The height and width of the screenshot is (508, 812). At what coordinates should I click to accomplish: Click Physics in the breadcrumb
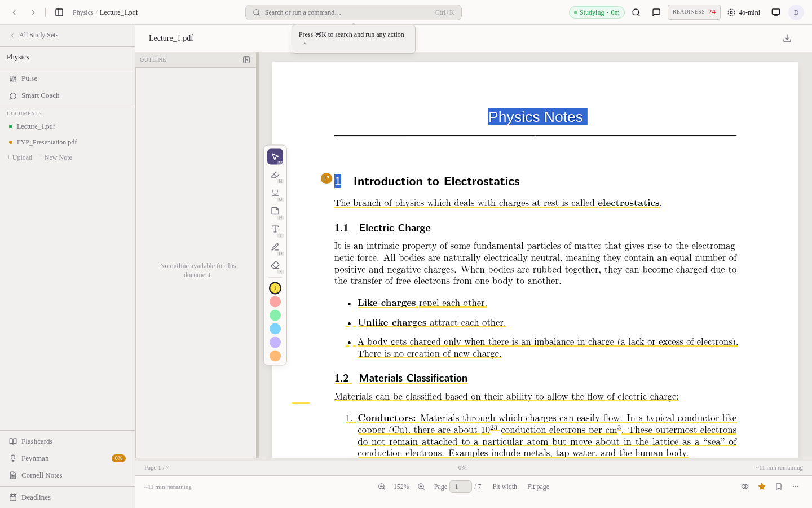(83, 12)
